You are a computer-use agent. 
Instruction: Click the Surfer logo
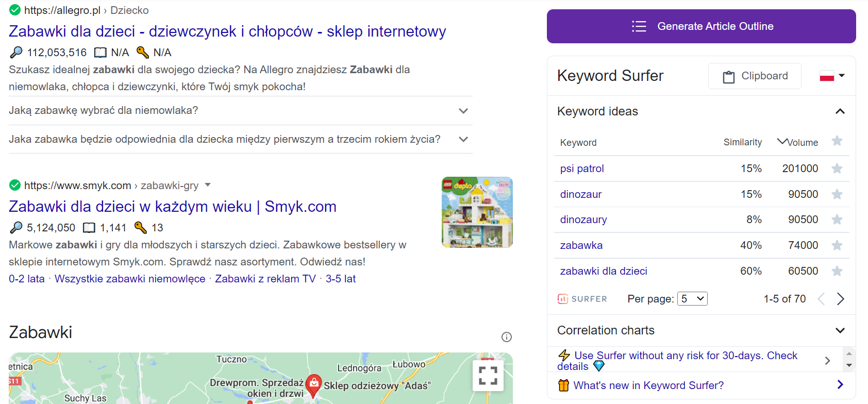[x=582, y=299]
